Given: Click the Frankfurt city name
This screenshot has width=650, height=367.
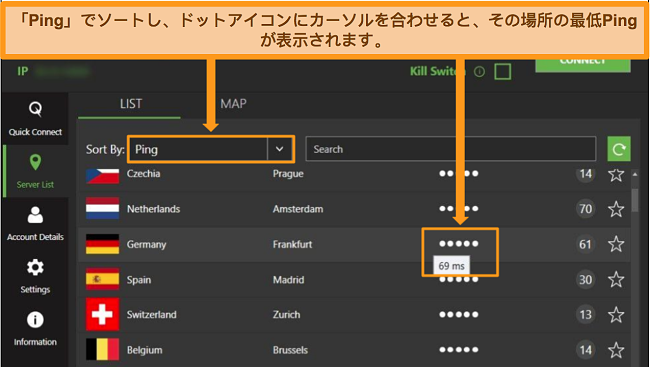Looking at the screenshot, I should 292,244.
